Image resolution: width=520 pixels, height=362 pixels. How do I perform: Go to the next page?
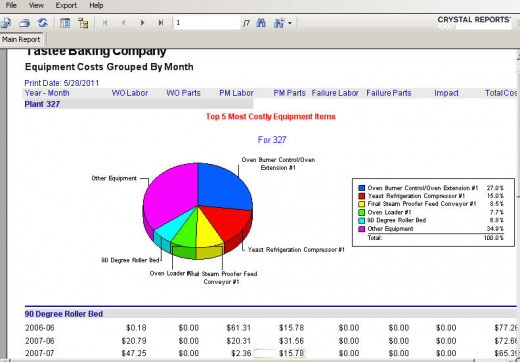pos(142,23)
